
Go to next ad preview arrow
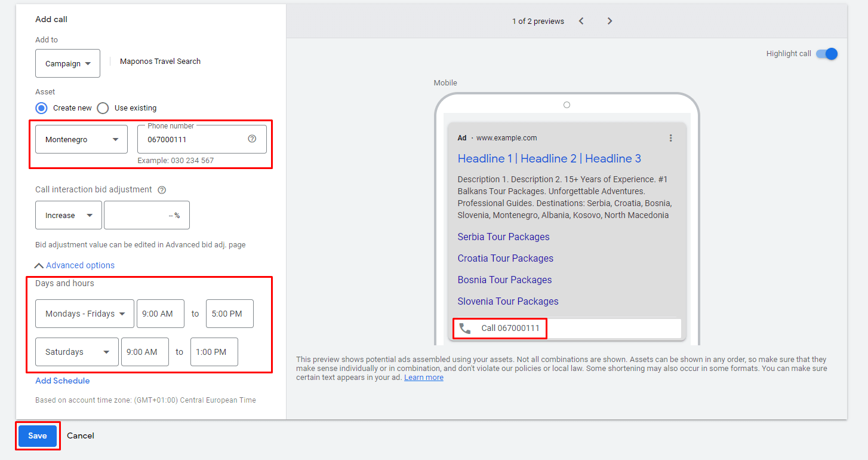[610, 21]
